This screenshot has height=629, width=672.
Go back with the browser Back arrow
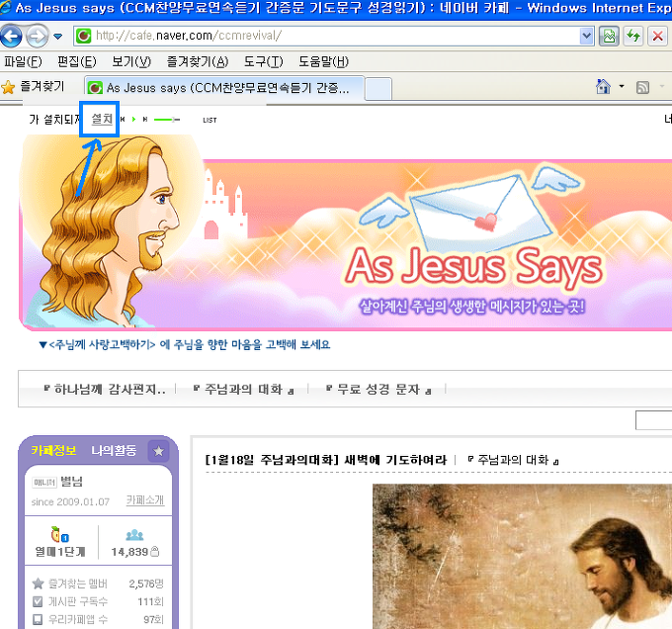(12, 36)
